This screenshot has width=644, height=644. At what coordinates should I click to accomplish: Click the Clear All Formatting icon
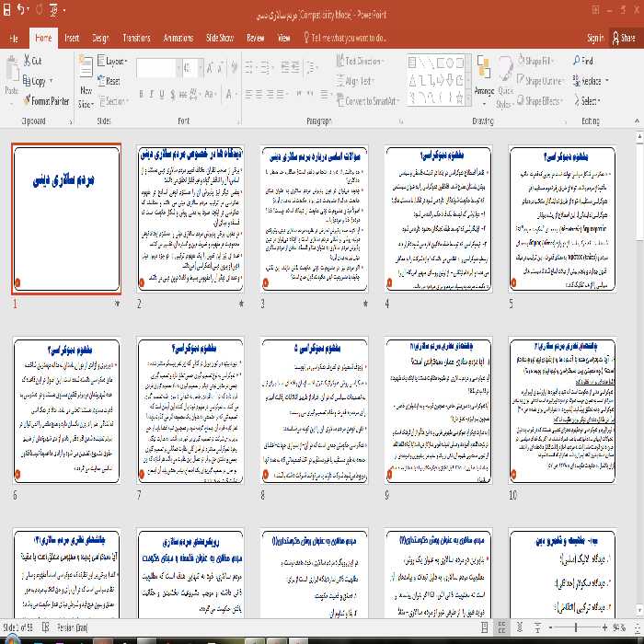point(234,67)
